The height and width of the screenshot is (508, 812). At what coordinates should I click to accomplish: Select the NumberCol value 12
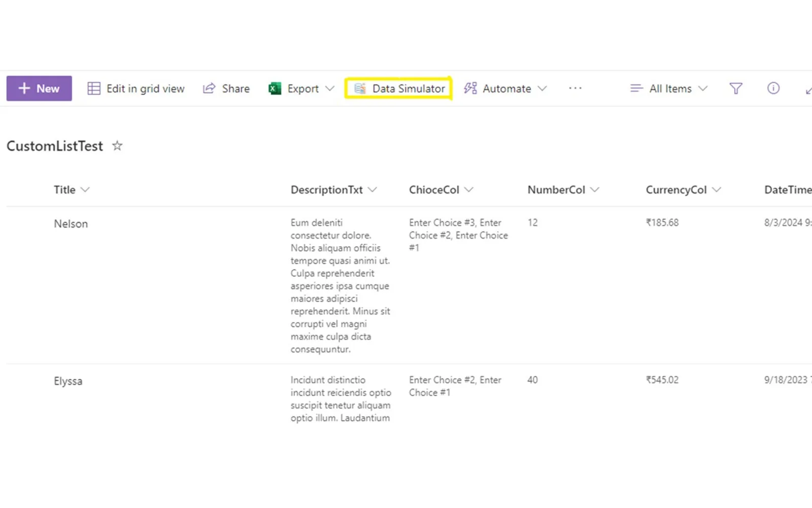click(532, 223)
